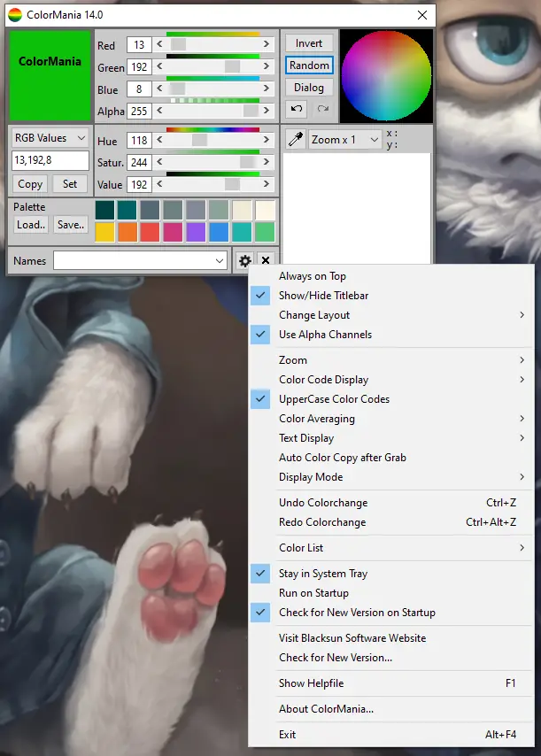Expand the Display Mode submenu

(391, 477)
